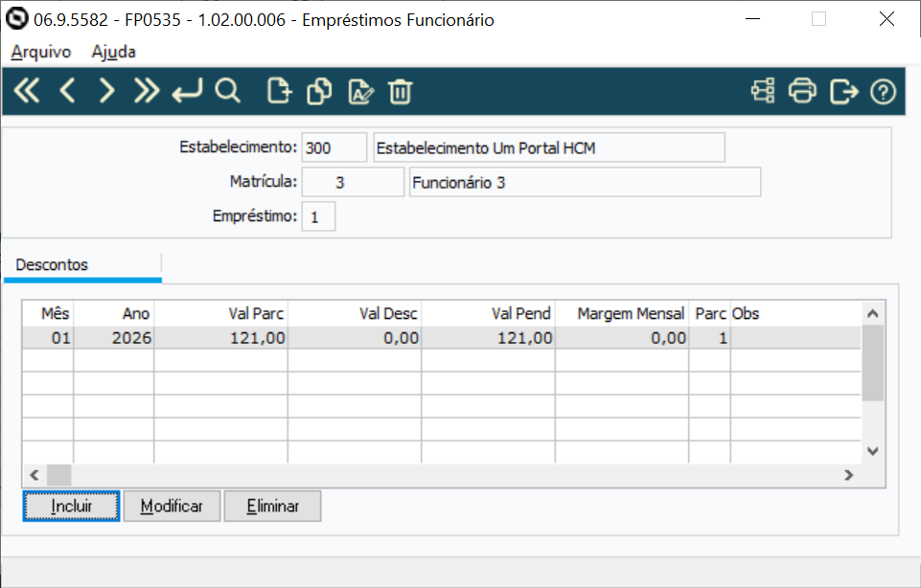Edit the current record with pencil icon

[360, 92]
